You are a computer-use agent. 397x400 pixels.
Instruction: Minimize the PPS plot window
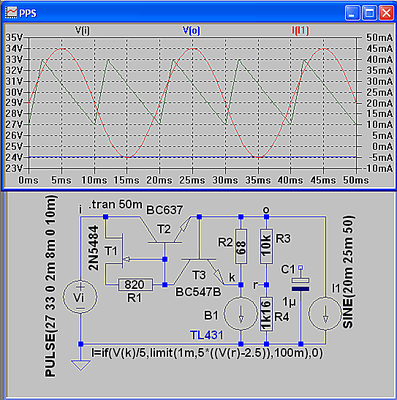point(353,13)
